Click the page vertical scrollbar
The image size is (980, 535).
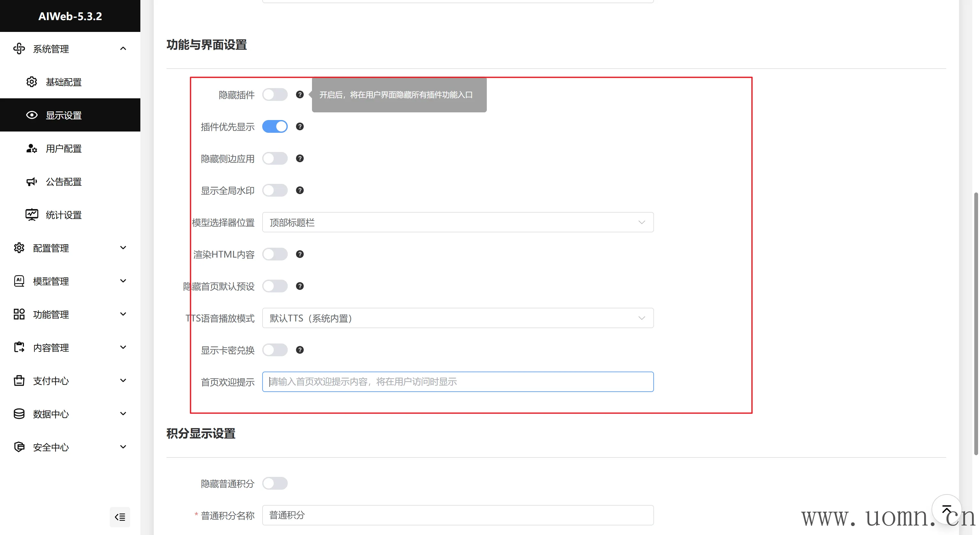tap(976, 324)
